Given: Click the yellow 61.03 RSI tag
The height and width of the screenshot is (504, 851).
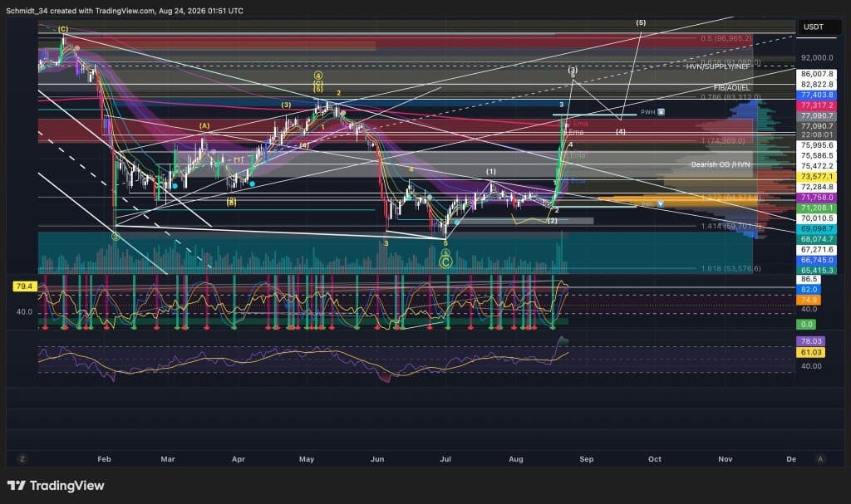Looking at the screenshot, I should click(811, 353).
